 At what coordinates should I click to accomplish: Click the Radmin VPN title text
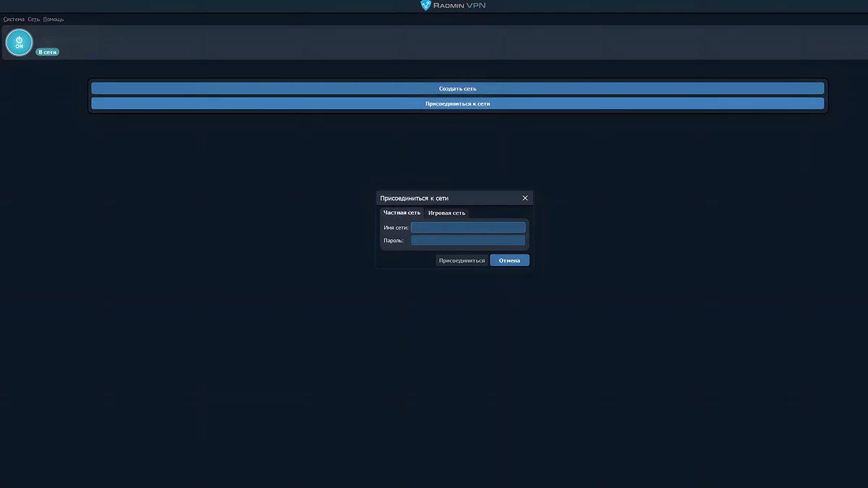pos(460,6)
